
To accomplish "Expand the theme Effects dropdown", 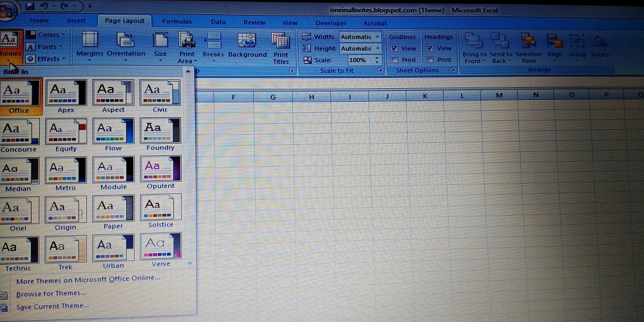I will click(x=46, y=59).
